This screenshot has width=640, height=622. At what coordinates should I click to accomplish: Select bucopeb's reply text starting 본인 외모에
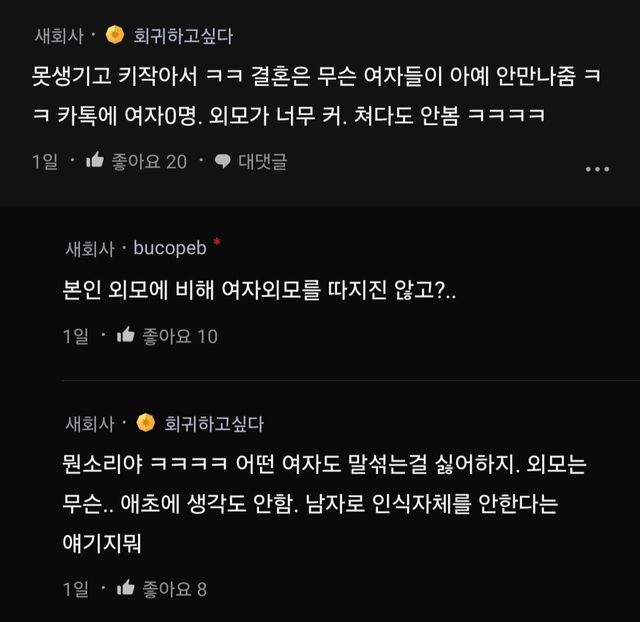point(253,291)
